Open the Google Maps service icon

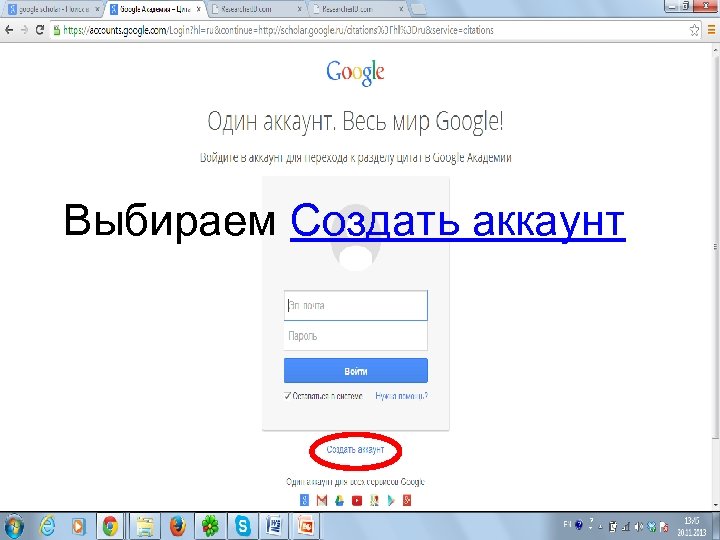pyautogui.click(x=374, y=500)
